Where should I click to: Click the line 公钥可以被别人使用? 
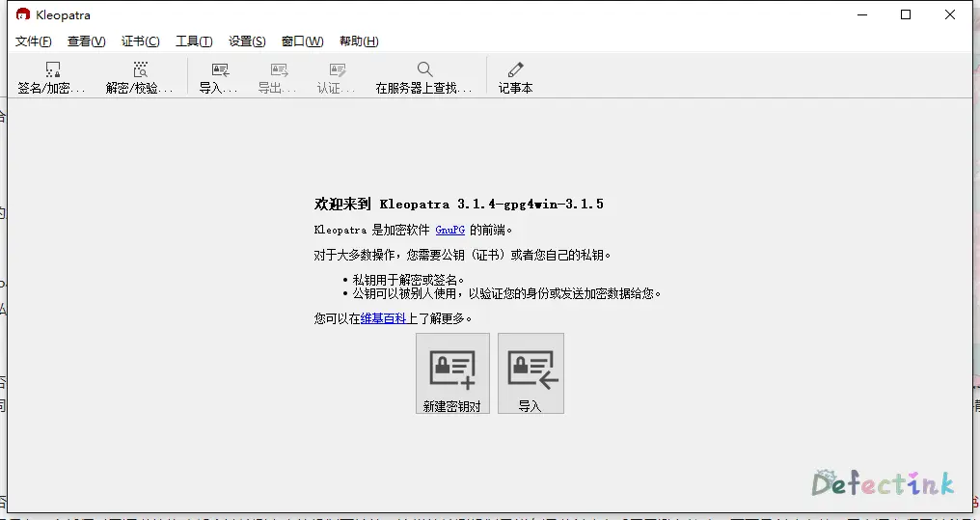[506, 293]
